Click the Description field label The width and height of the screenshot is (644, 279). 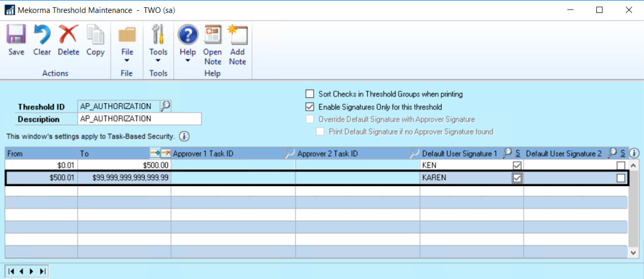39,120
